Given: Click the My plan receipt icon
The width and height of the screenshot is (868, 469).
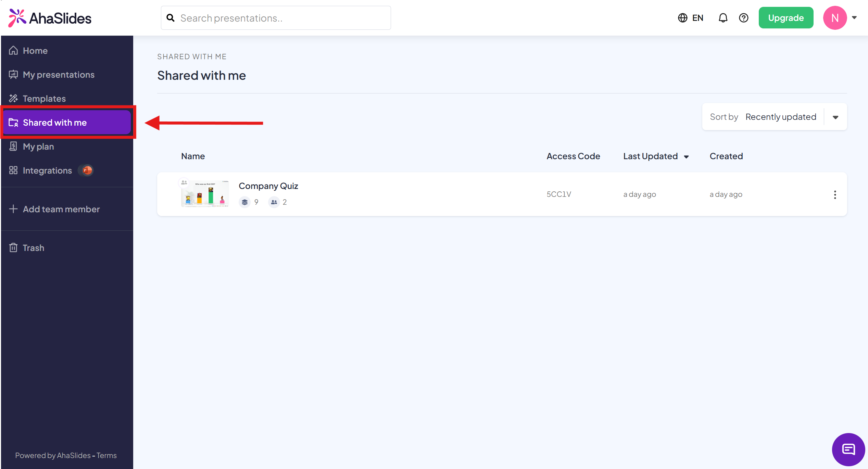Looking at the screenshot, I should [13, 146].
